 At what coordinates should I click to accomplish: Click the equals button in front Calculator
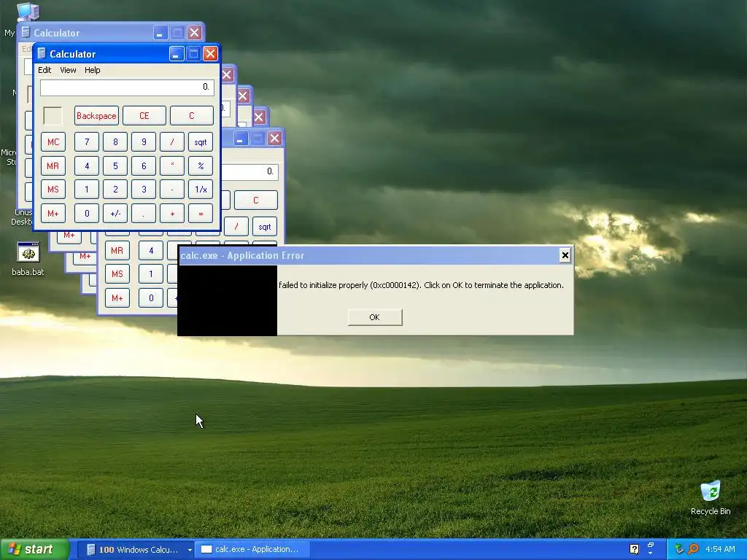point(201,214)
